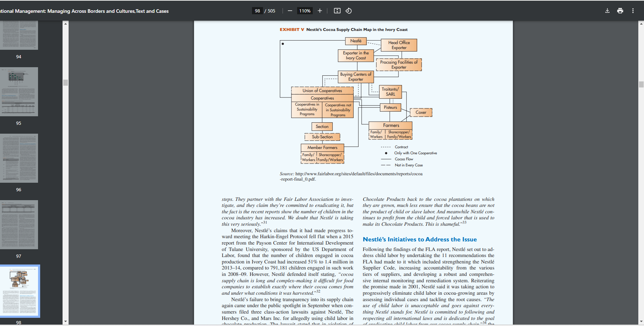
Task: Open page 96 thumbnail
Action: [x=19, y=158]
